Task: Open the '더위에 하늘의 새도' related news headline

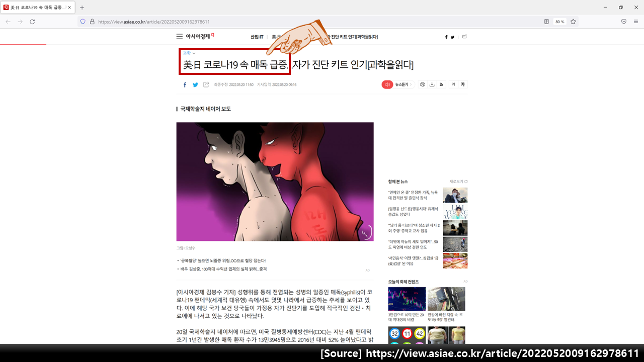Action: click(414, 244)
